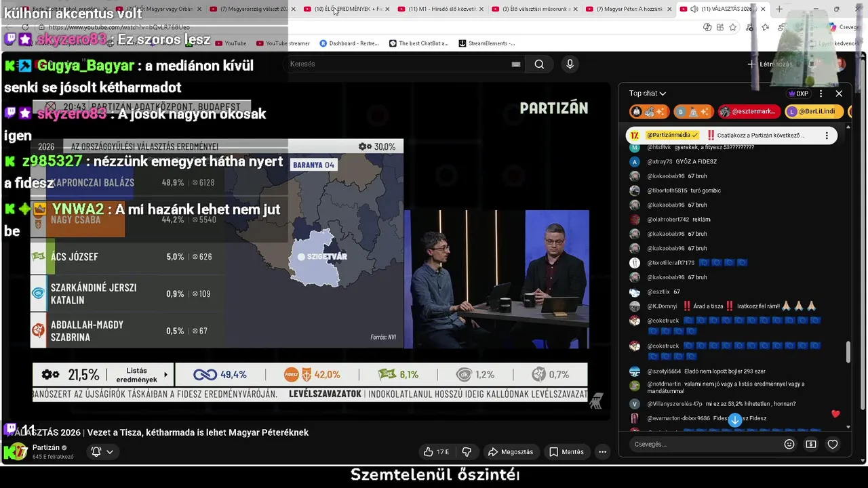Like the video with 17 E likes
868x488 pixels.
tap(436, 451)
